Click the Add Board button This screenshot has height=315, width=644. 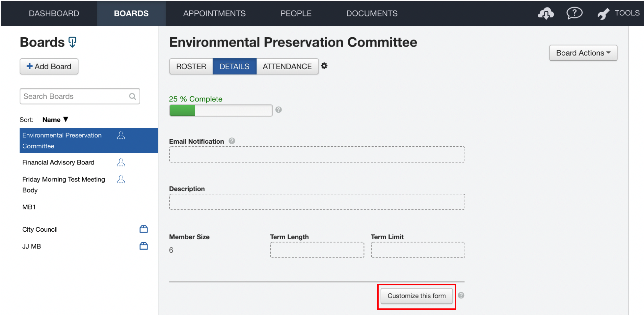(49, 66)
